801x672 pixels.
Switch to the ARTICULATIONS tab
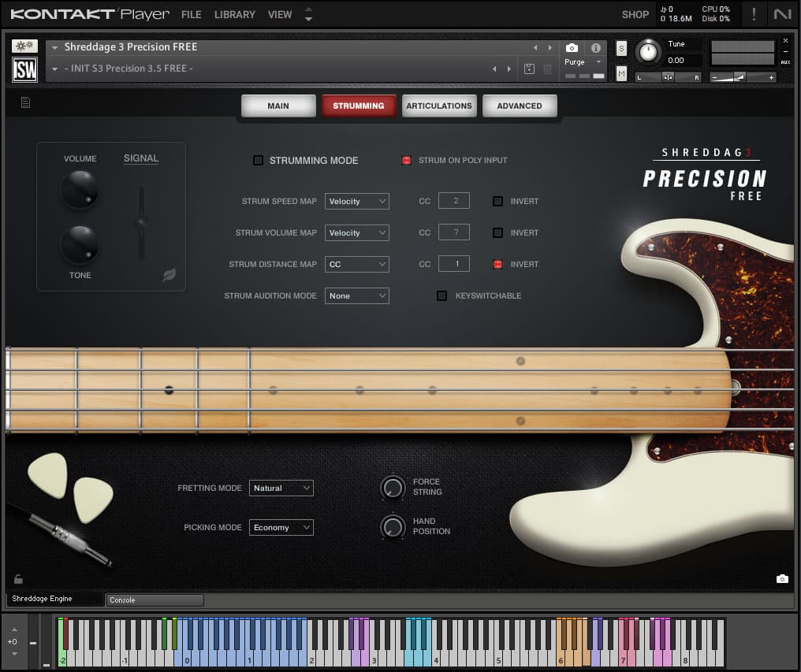[439, 106]
